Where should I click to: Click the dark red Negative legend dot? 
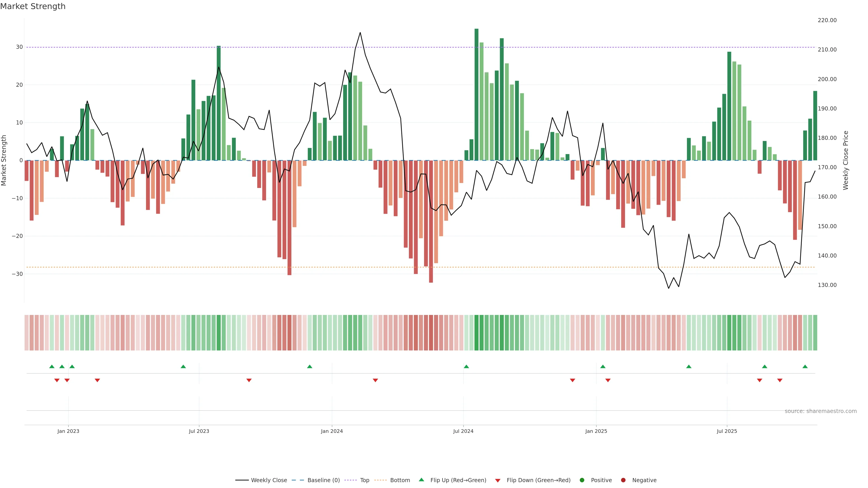point(623,480)
